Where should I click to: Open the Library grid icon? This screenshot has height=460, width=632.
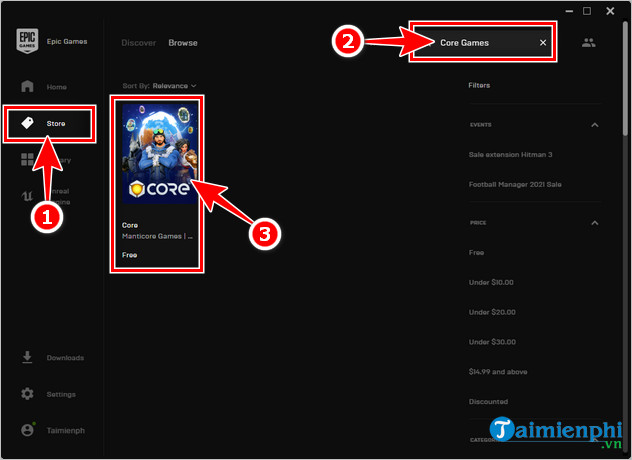click(x=27, y=160)
